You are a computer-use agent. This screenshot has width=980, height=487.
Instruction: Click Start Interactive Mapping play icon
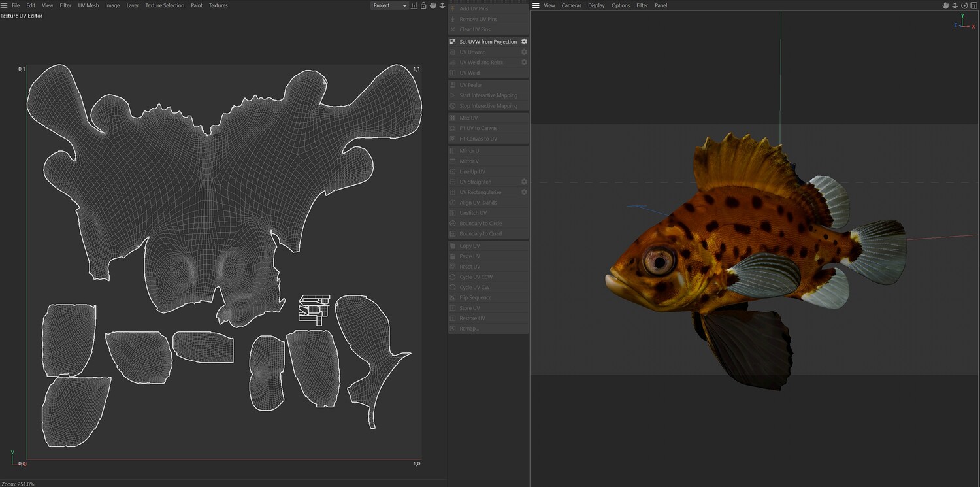click(453, 95)
